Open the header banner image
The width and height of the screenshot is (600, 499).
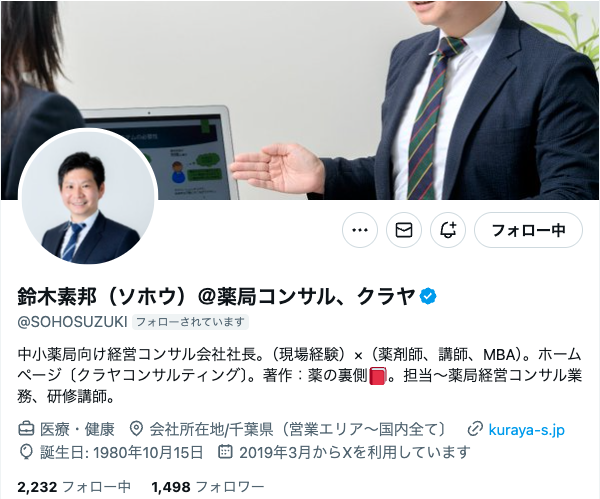300,100
